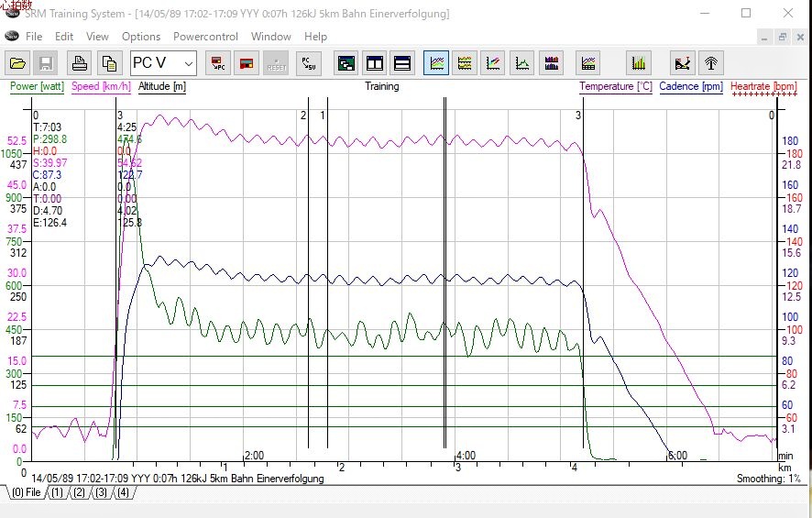Minimize the inner document window
The width and height of the screenshot is (812, 518).
point(763,38)
